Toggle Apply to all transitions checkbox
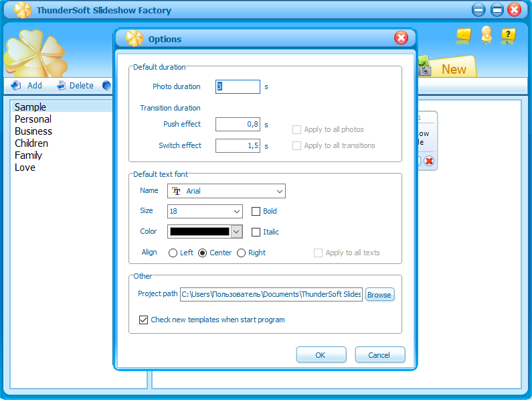Viewport: 532px width, 400px height. [296, 145]
